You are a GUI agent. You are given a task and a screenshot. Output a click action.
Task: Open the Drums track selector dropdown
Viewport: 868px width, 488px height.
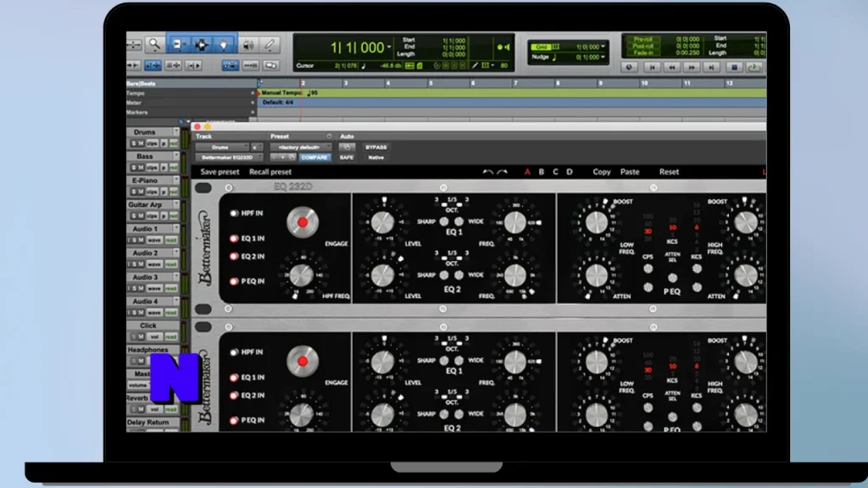[222, 147]
